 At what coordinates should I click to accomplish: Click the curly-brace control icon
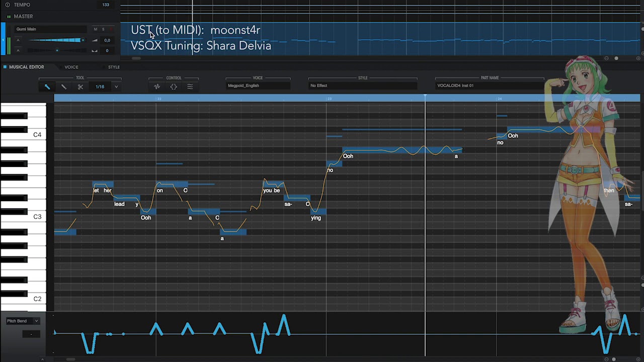click(x=174, y=86)
